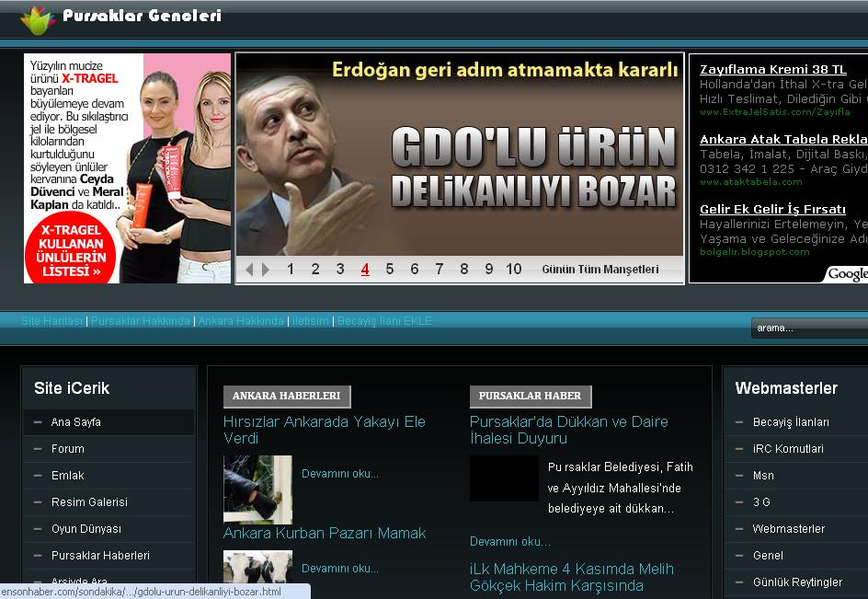Open X-TRAGEL Kullanan Ünlülerin Listesi red button

tap(71, 250)
